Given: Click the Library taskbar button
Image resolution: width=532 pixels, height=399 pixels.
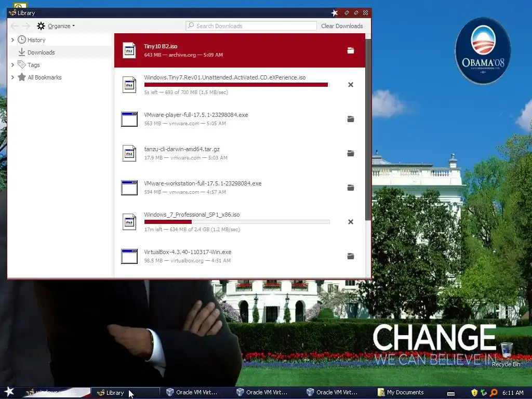Looking at the screenshot, I should click(125, 393).
